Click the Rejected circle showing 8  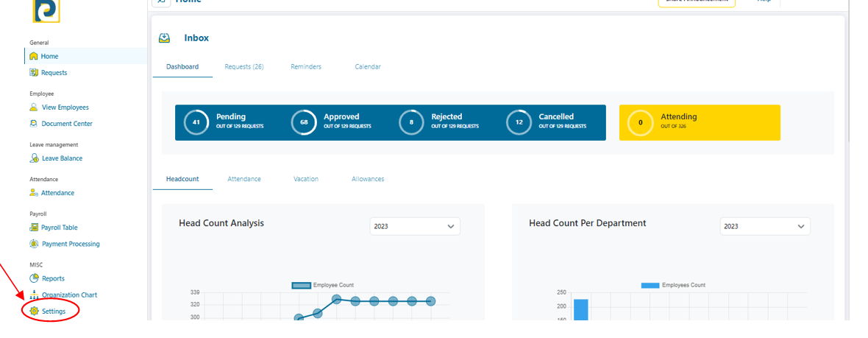coord(411,122)
